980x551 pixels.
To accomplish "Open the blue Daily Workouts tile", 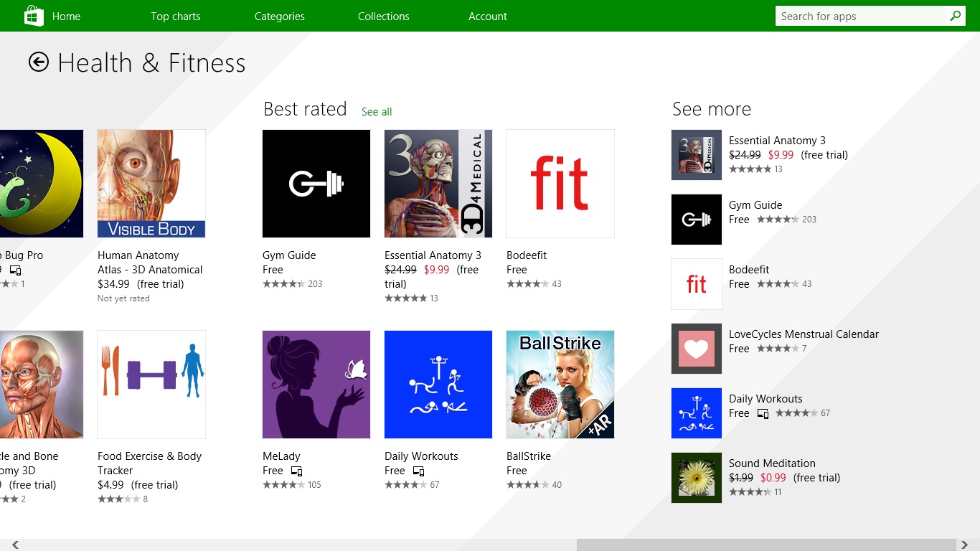I will [x=438, y=385].
